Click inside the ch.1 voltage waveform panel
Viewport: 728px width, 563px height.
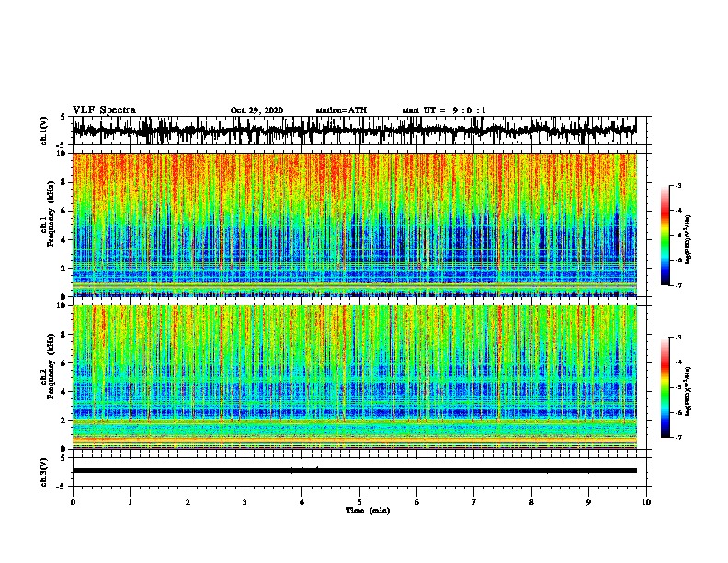pos(358,131)
